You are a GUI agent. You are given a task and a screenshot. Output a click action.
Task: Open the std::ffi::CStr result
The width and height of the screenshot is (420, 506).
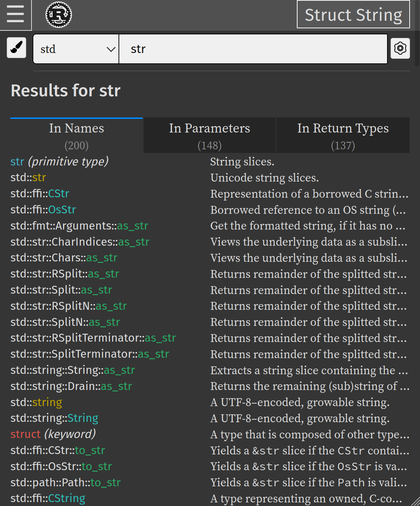pos(40,194)
